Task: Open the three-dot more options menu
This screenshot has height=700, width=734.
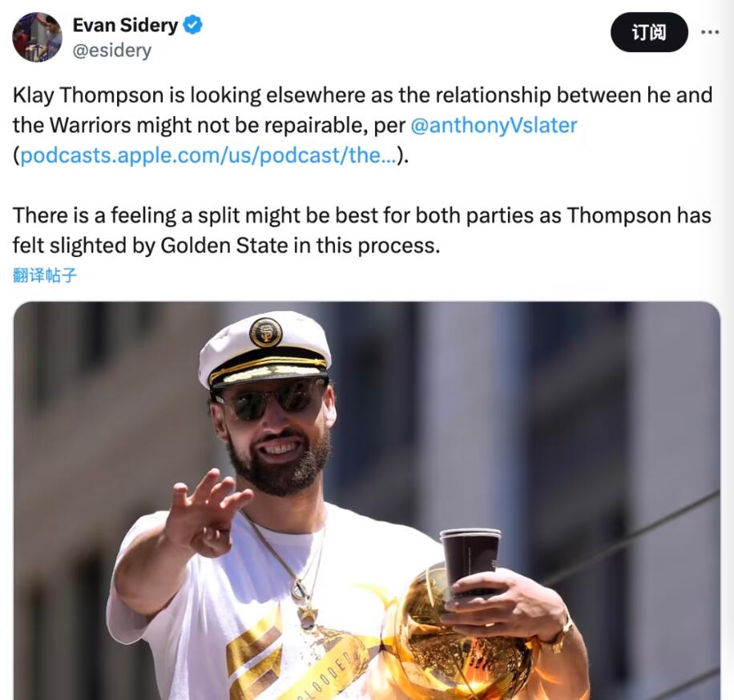Action: 709,32
